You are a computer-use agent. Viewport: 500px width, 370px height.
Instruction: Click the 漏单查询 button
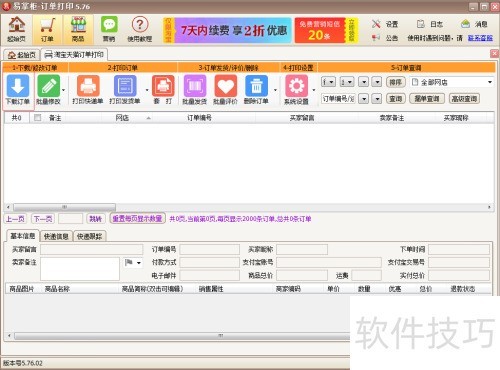(427, 99)
